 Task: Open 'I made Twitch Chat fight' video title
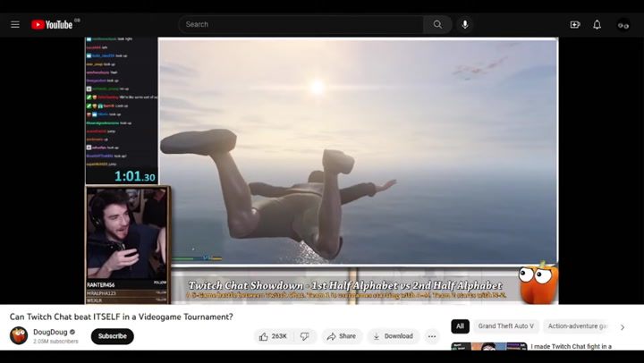[571, 346]
